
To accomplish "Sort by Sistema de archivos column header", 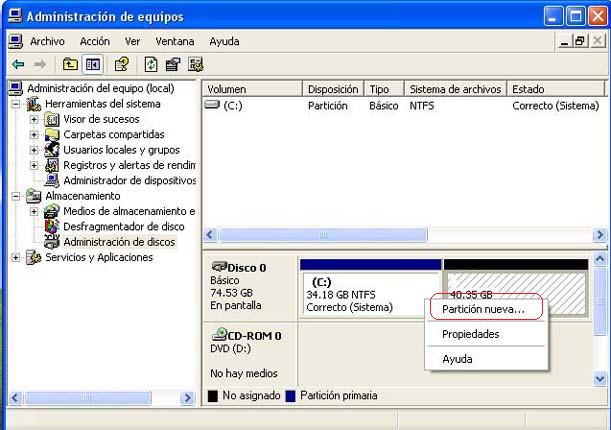I will click(456, 89).
